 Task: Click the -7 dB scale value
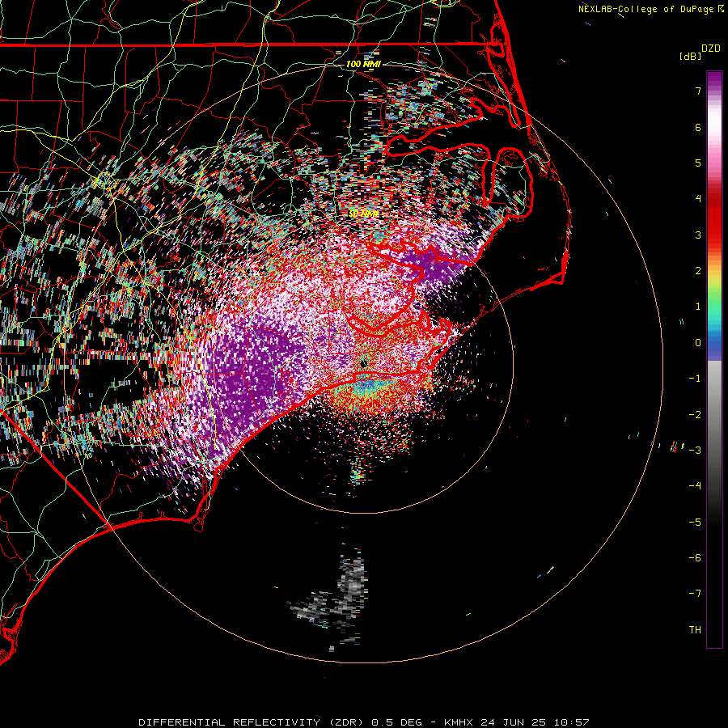(x=695, y=594)
